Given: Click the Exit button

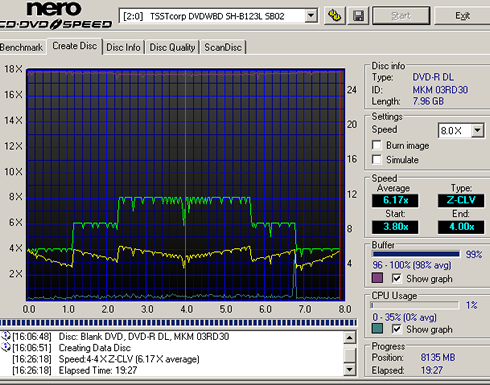Looking at the screenshot, I should (x=462, y=16).
